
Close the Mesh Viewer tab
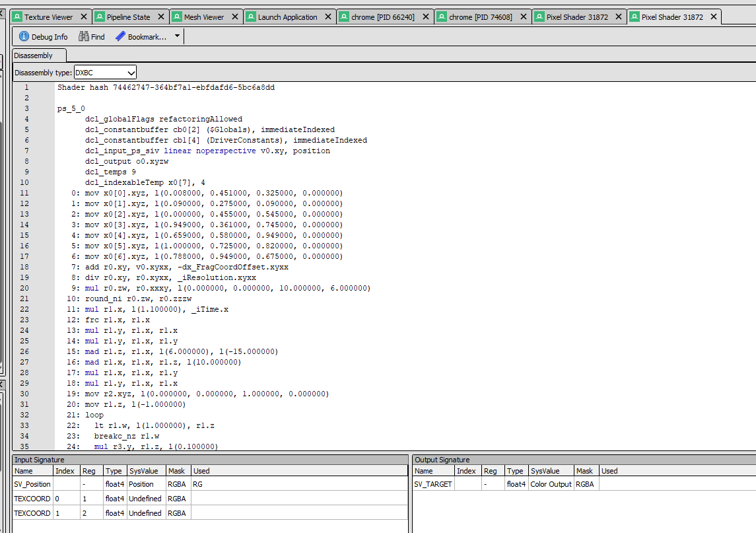click(235, 17)
